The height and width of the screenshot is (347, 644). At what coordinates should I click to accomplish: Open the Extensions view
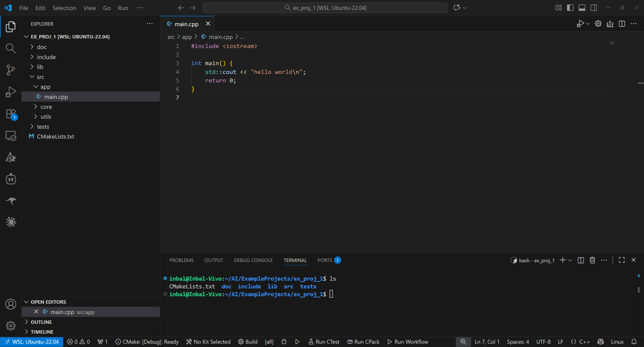point(11,114)
